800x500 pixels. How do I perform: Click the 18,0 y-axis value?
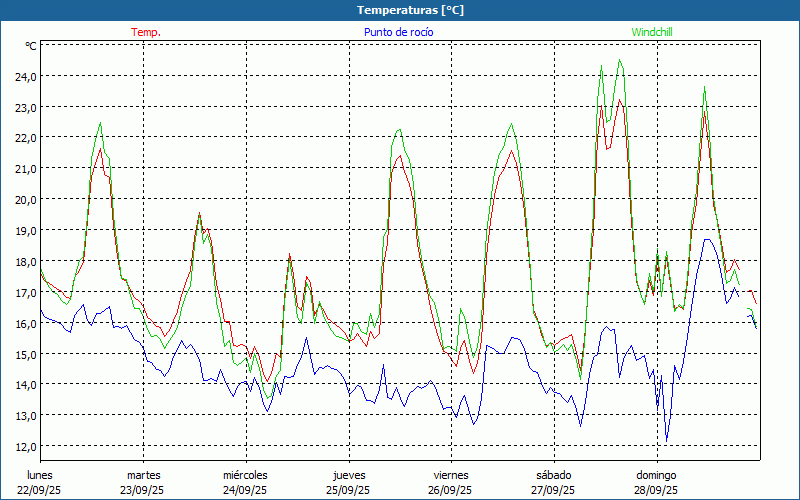pos(24,261)
